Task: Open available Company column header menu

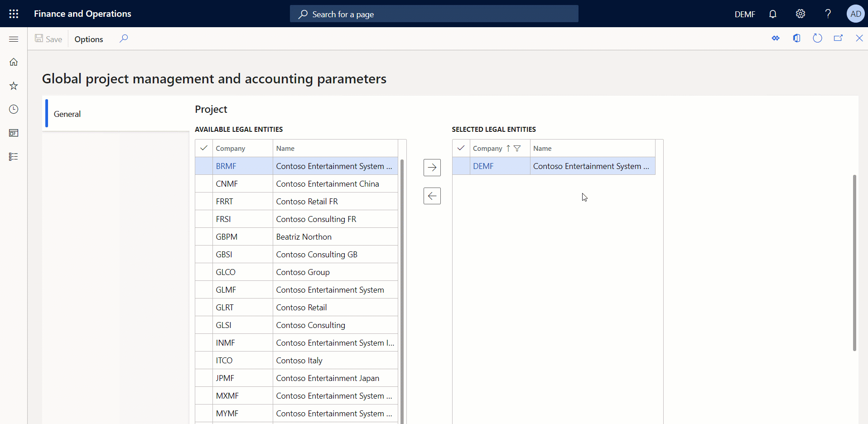Action: point(243,148)
